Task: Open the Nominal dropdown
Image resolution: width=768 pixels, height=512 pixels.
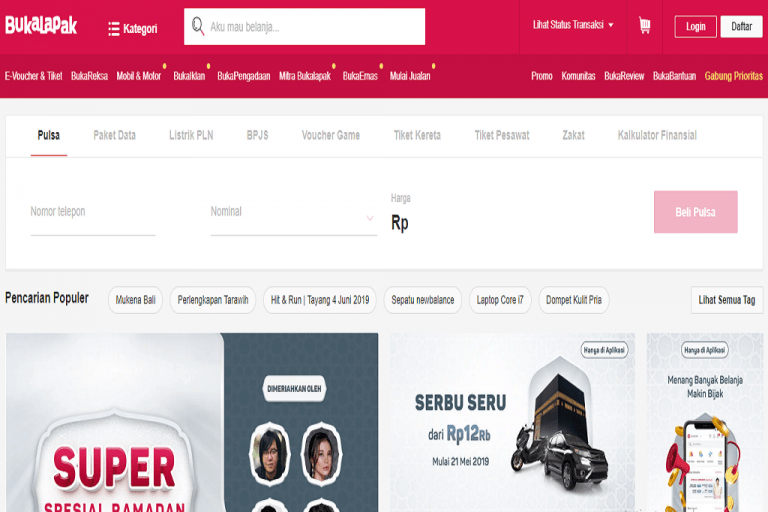Action: 292,216
